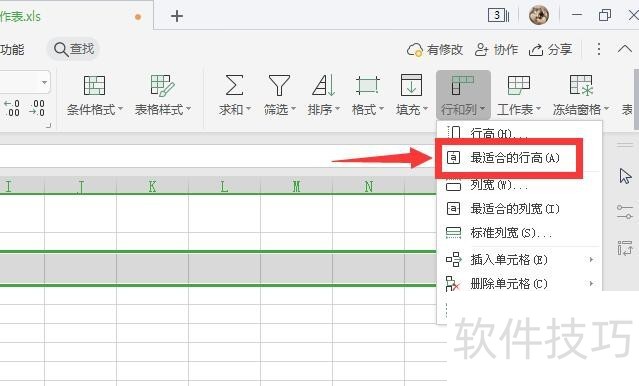
Task: Collapse the ribbon with the chevron
Action: coord(624,49)
